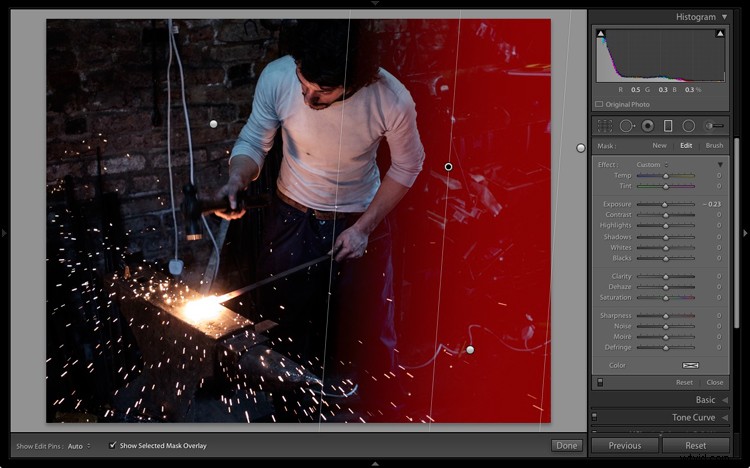The image size is (750, 468).
Task: Click the right panel scrollbar
Action: 737,233
